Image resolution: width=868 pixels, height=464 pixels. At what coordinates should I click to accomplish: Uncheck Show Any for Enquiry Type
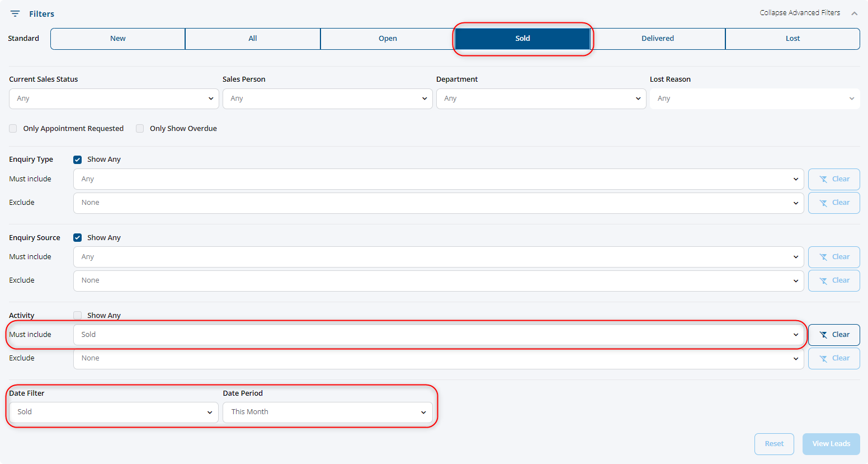pyautogui.click(x=78, y=160)
